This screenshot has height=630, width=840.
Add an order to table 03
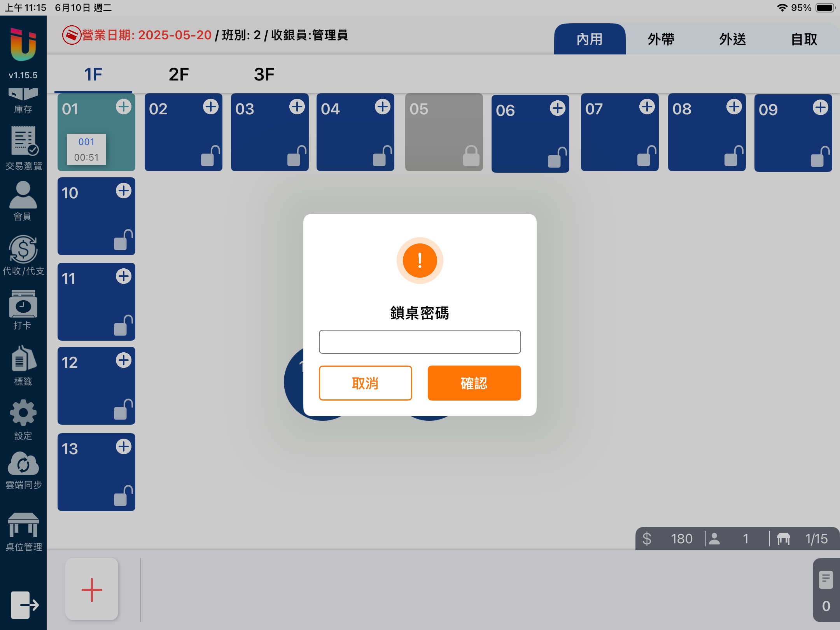297,107
